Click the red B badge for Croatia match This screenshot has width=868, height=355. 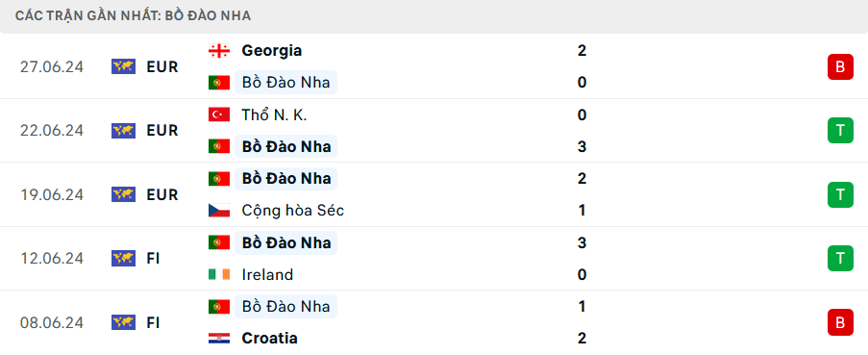pos(840,322)
